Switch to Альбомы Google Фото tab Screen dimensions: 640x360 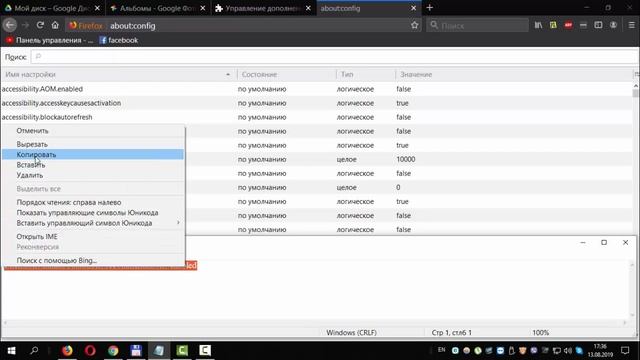click(158, 8)
